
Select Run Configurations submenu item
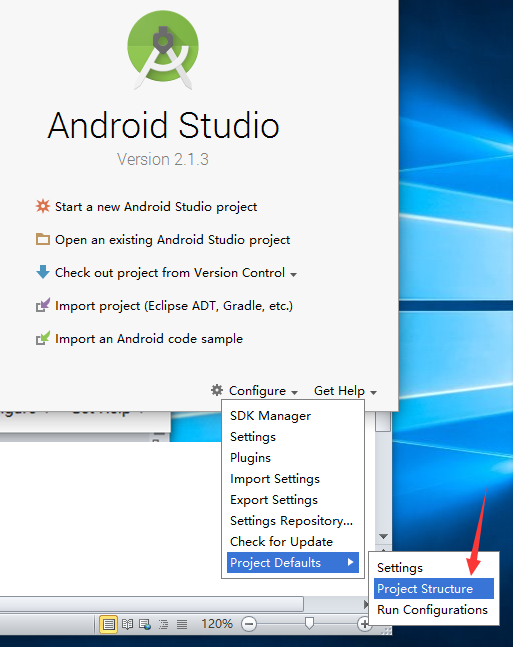pyautogui.click(x=434, y=609)
